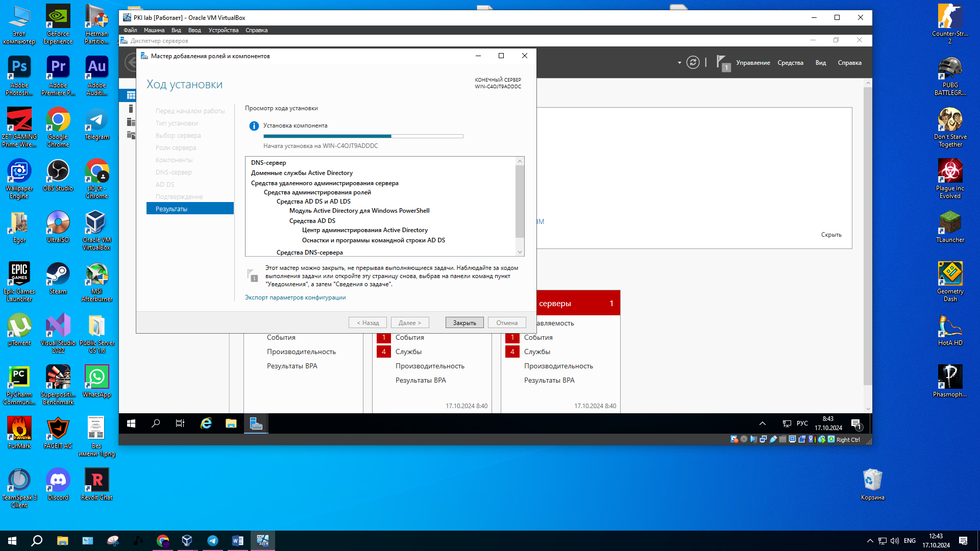The height and width of the screenshot is (551, 980).
Task: Click the host Windows Start button
Action: (12, 541)
